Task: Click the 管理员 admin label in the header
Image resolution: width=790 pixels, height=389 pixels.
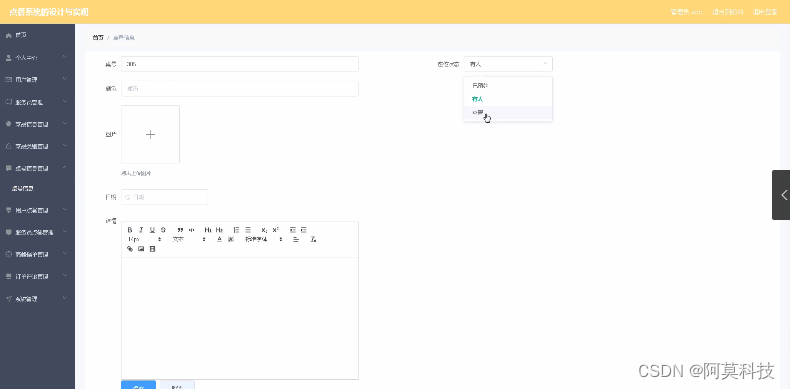Action: point(686,12)
